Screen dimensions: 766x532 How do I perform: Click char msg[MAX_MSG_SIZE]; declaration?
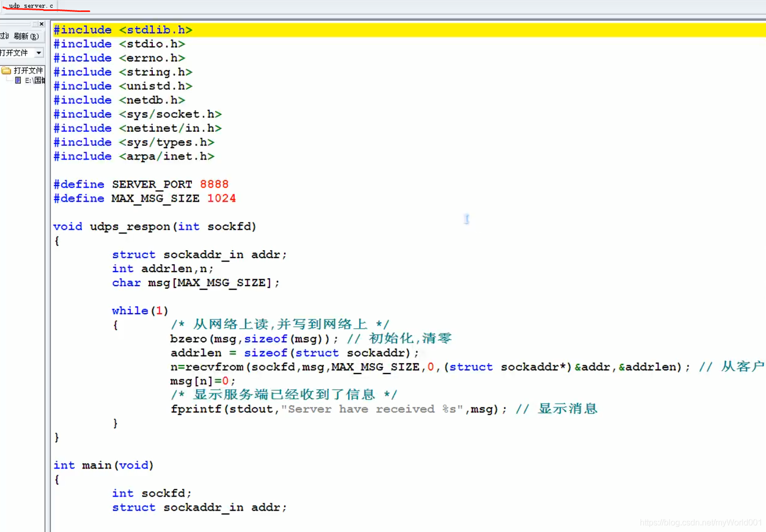(196, 283)
